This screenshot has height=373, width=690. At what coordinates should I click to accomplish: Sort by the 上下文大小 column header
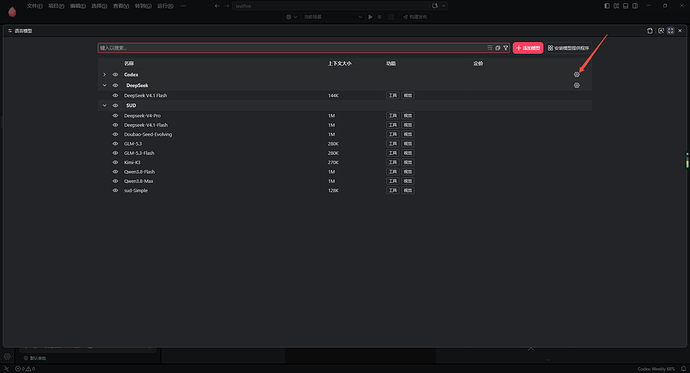tap(339, 63)
